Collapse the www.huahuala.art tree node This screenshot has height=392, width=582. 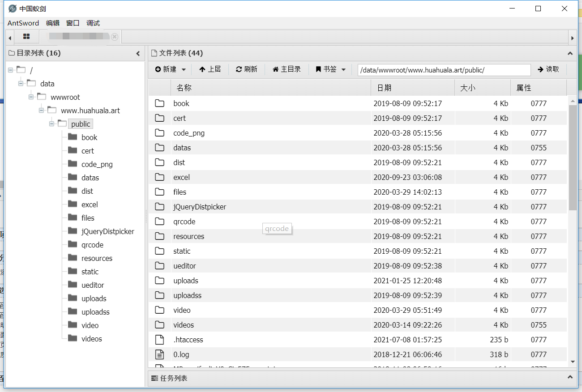click(41, 110)
